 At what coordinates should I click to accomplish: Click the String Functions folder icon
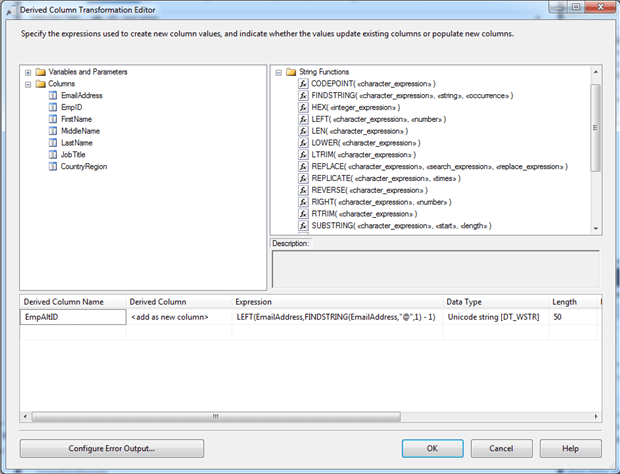tap(291, 72)
